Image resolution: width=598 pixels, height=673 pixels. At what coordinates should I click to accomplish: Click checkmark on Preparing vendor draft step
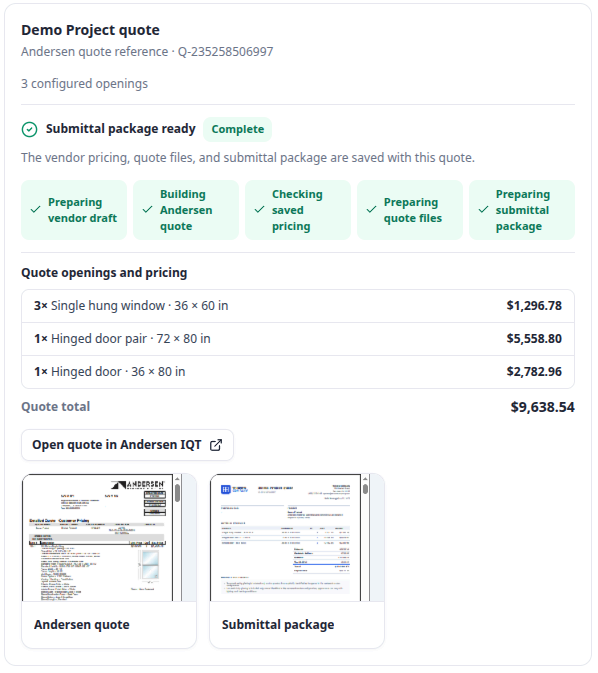click(36, 210)
